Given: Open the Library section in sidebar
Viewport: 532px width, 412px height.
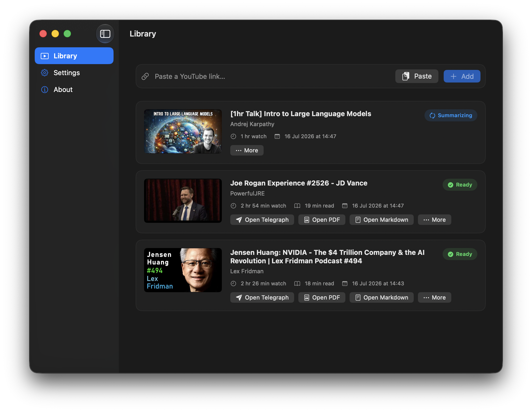Looking at the screenshot, I should coord(74,56).
